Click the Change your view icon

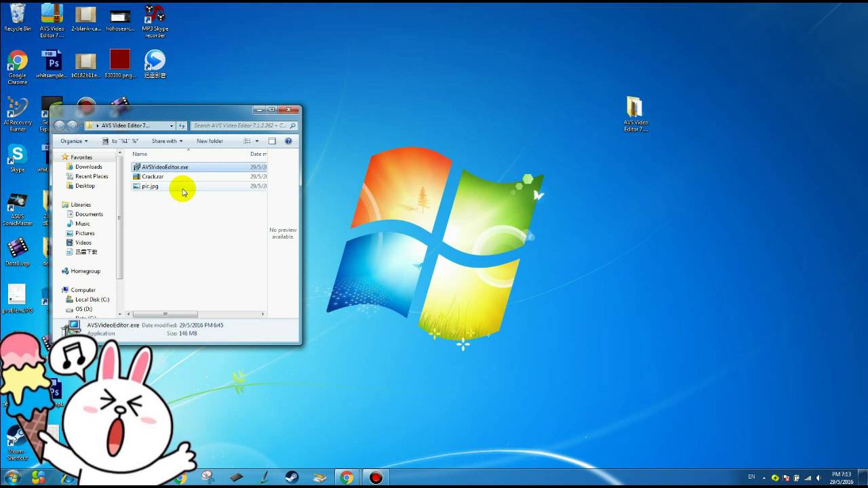click(248, 141)
